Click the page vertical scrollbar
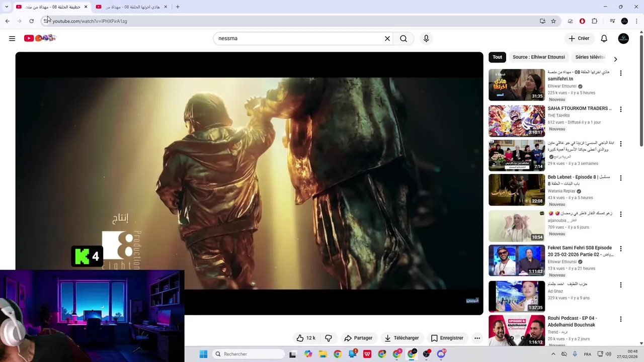 [641, 90]
